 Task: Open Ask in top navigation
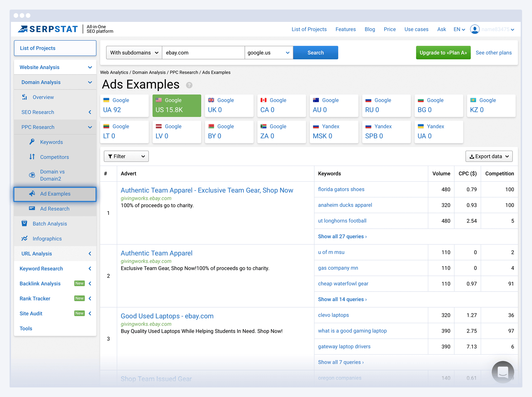tap(442, 29)
